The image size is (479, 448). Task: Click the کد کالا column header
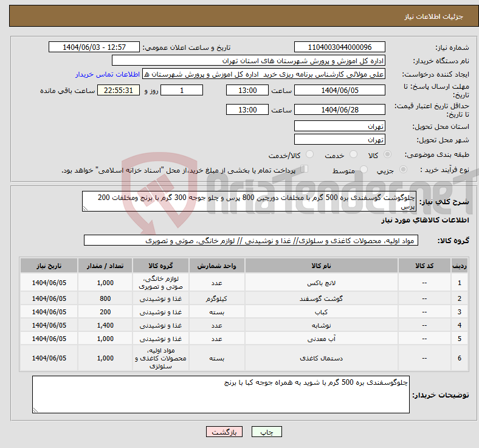tap(424, 266)
